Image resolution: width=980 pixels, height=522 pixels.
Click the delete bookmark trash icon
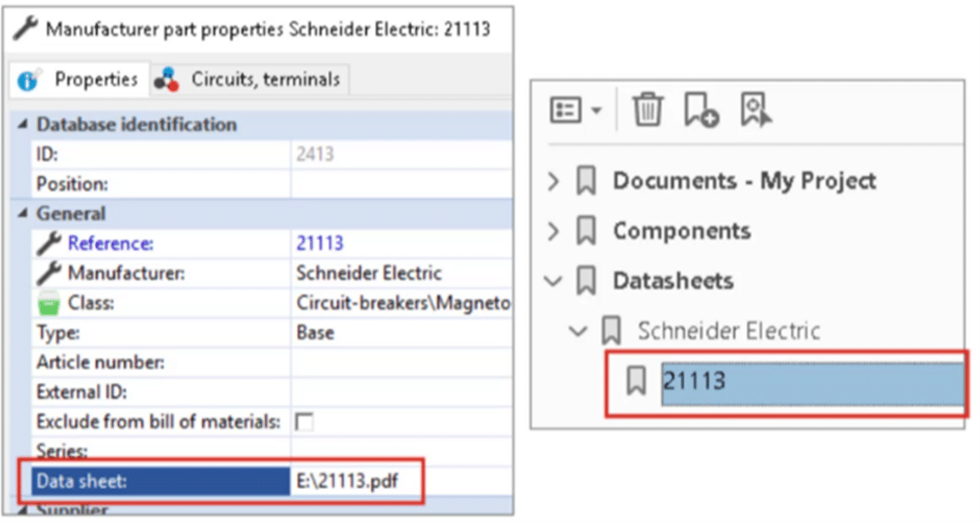point(647,111)
